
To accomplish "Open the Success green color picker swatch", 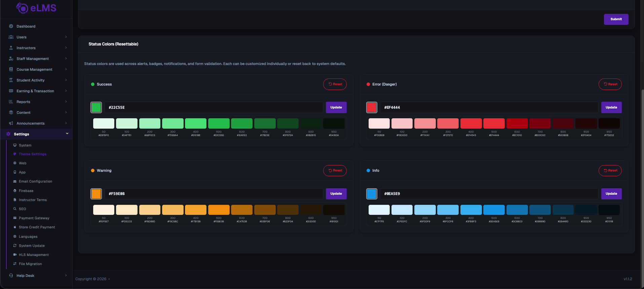I will (96, 107).
